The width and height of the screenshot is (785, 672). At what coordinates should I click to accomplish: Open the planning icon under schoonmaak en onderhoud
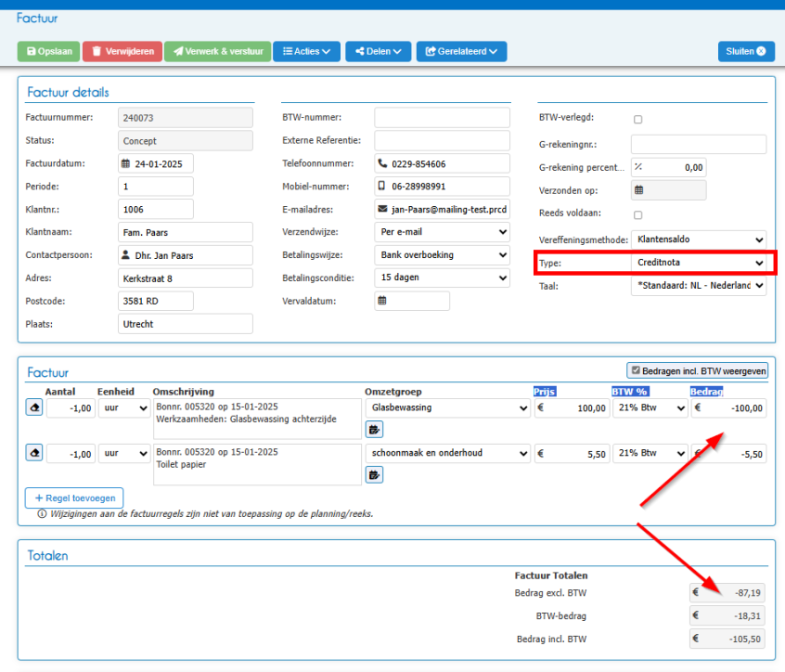374,474
